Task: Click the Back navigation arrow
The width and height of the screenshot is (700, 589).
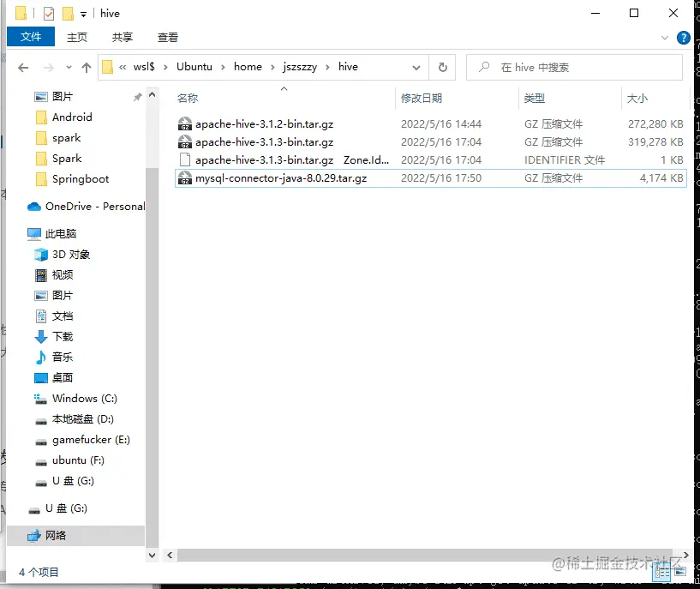Action: click(23, 68)
